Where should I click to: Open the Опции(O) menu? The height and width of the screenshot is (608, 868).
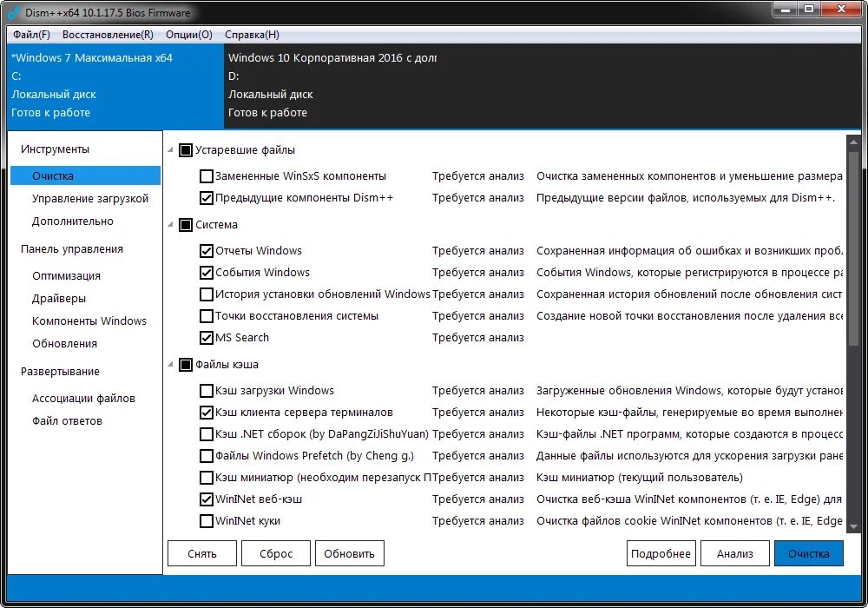[x=189, y=35]
